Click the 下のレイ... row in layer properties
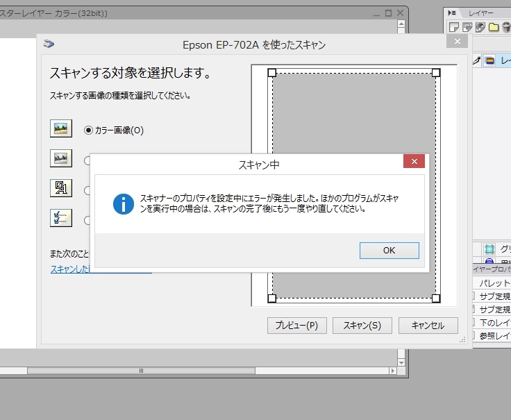Viewport: 511px width, 420px height. [492, 323]
